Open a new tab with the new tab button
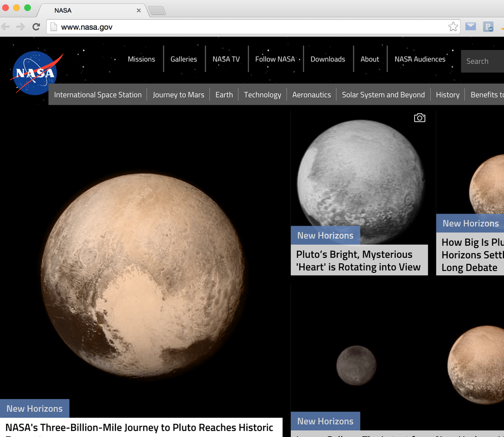 click(157, 11)
